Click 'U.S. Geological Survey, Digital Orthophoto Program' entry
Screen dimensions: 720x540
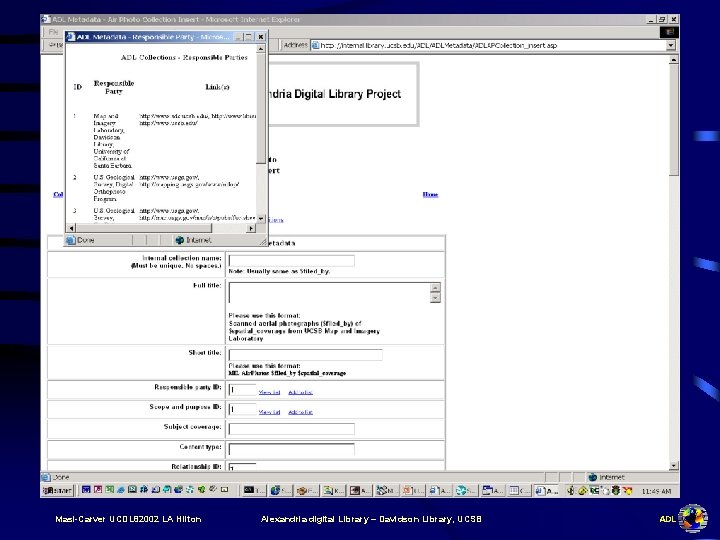pos(114,188)
